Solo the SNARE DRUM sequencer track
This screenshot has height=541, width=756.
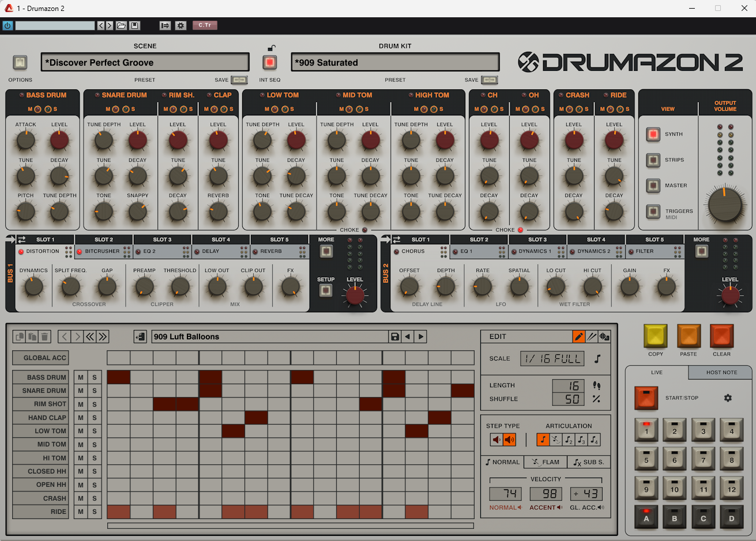point(95,391)
